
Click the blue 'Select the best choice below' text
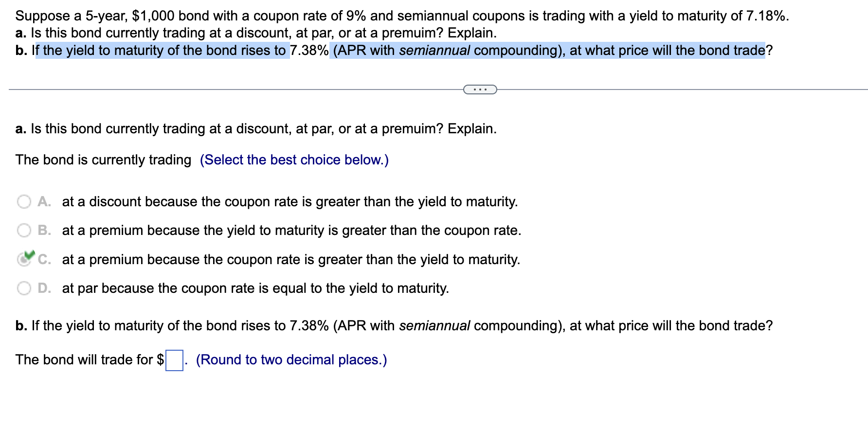point(294,160)
